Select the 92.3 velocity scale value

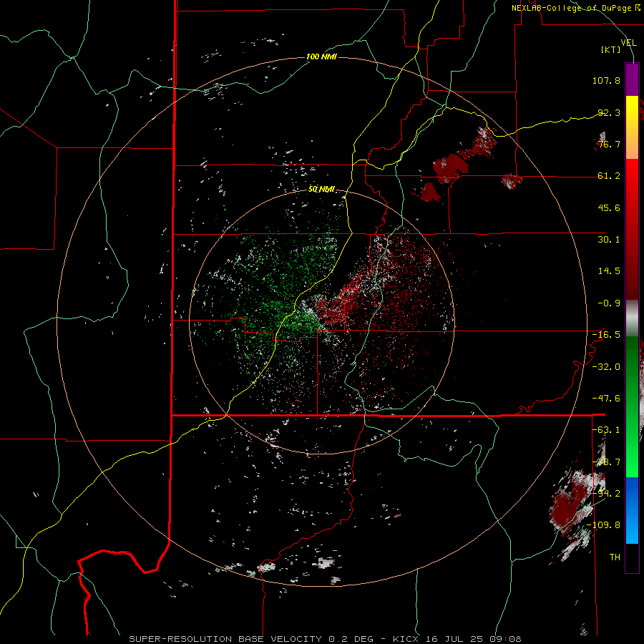609,112
